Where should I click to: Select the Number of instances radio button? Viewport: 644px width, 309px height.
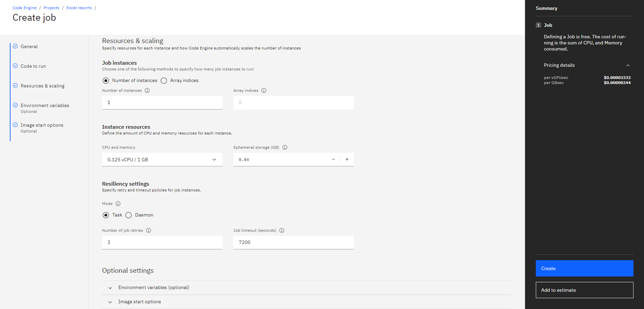tap(106, 81)
